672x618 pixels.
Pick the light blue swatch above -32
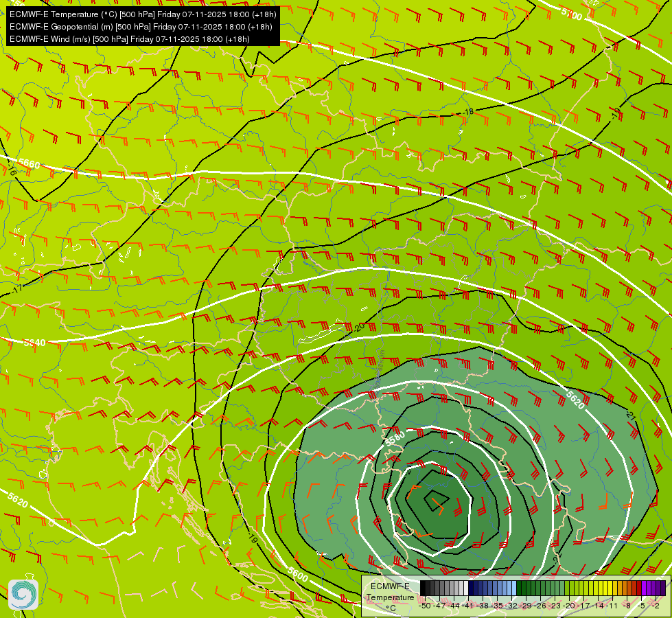[514, 588]
